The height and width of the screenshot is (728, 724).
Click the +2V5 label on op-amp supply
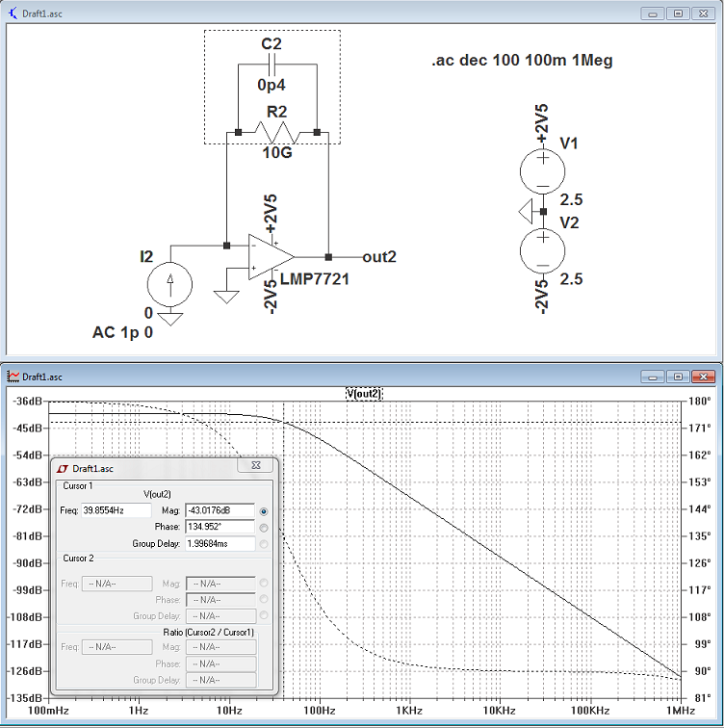click(x=271, y=214)
